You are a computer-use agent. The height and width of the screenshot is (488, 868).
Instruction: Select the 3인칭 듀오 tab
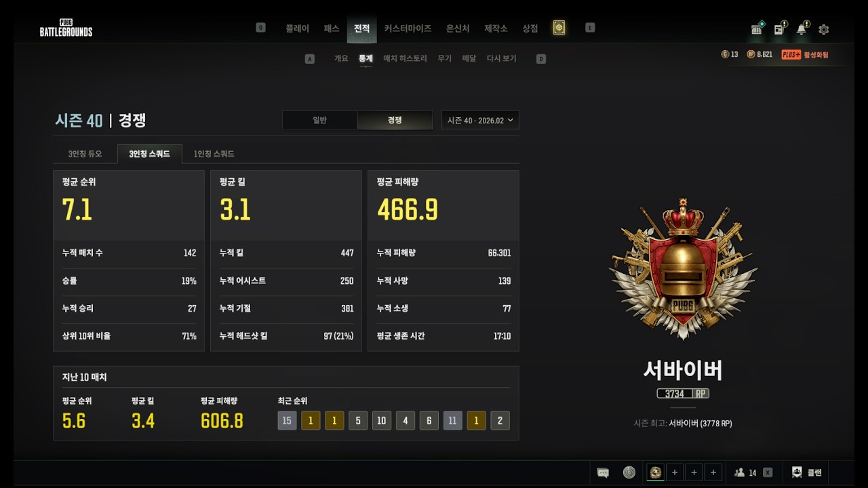85,154
